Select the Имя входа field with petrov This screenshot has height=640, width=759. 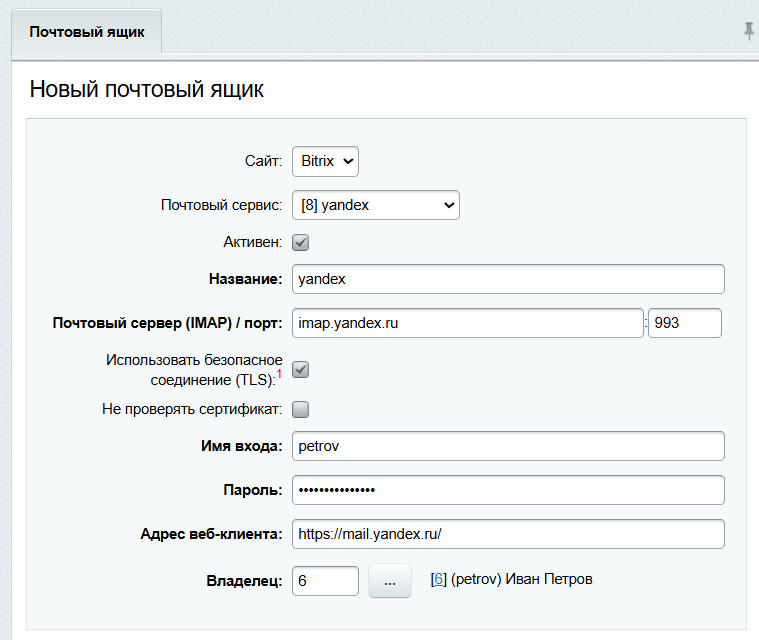point(508,446)
